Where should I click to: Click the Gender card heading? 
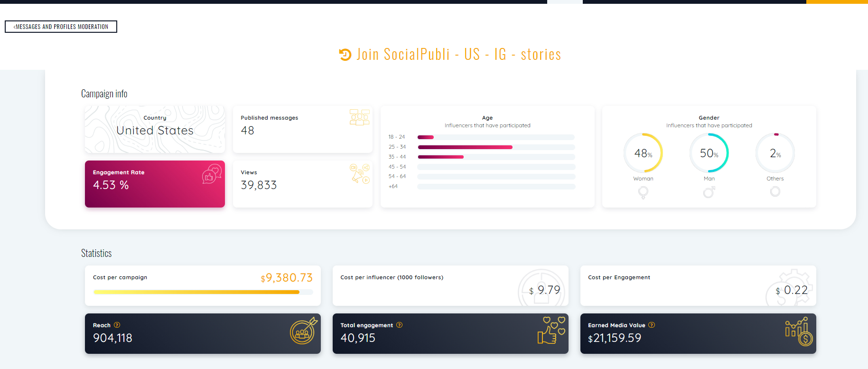point(709,118)
